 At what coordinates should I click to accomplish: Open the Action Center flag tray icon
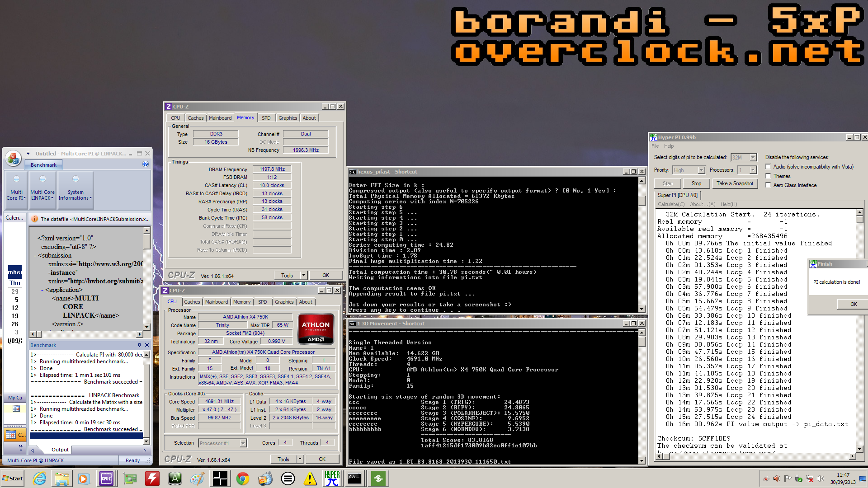(x=788, y=479)
